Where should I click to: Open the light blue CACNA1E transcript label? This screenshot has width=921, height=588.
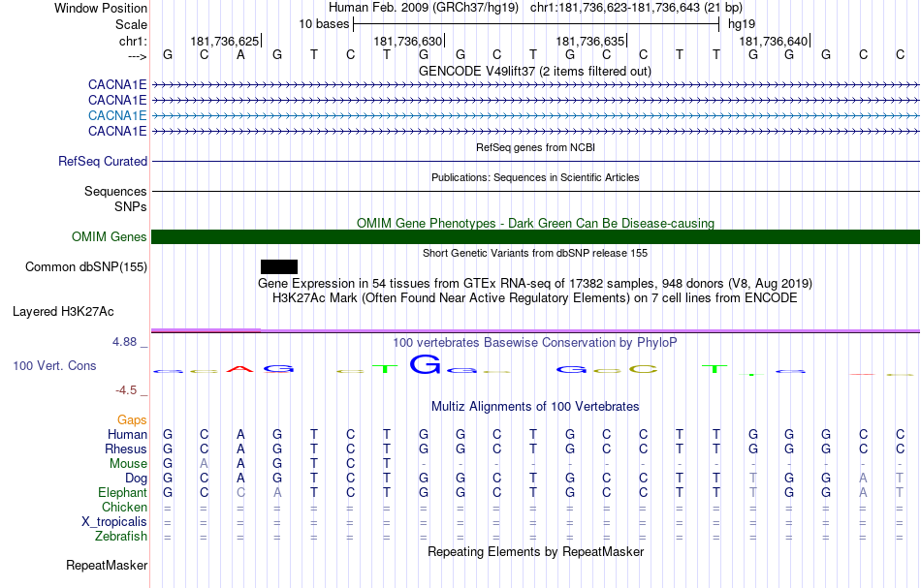pos(117,115)
